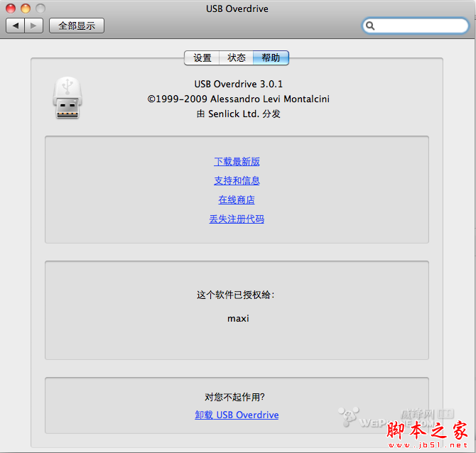The image size is (476, 453).
Task: Switch to the 设置 tab
Action: [202, 58]
